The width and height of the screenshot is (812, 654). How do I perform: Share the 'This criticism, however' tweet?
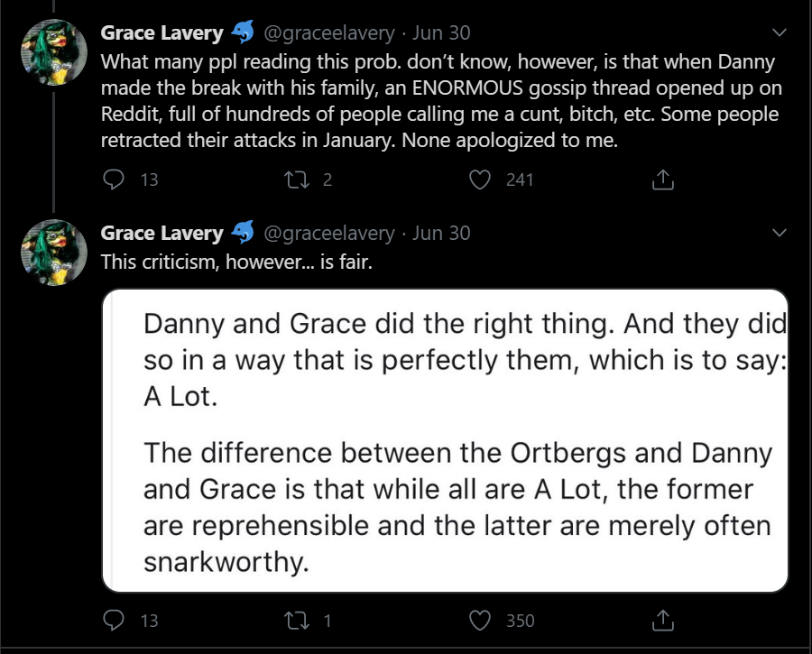(663, 621)
